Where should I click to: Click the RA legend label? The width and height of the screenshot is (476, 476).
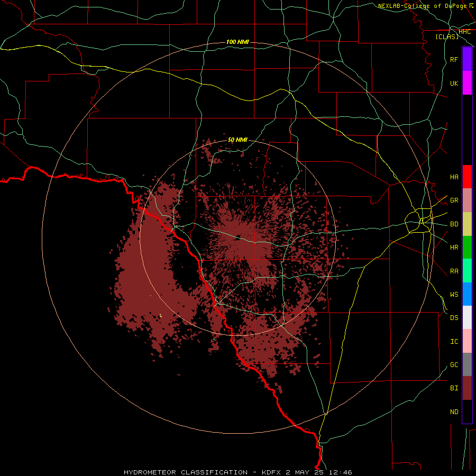[454, 271]
